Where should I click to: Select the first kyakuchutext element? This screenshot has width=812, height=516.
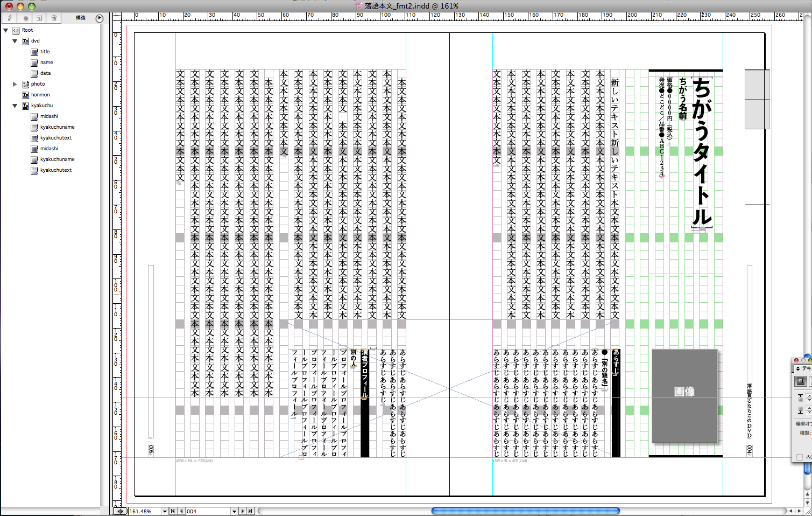[56, 138]
